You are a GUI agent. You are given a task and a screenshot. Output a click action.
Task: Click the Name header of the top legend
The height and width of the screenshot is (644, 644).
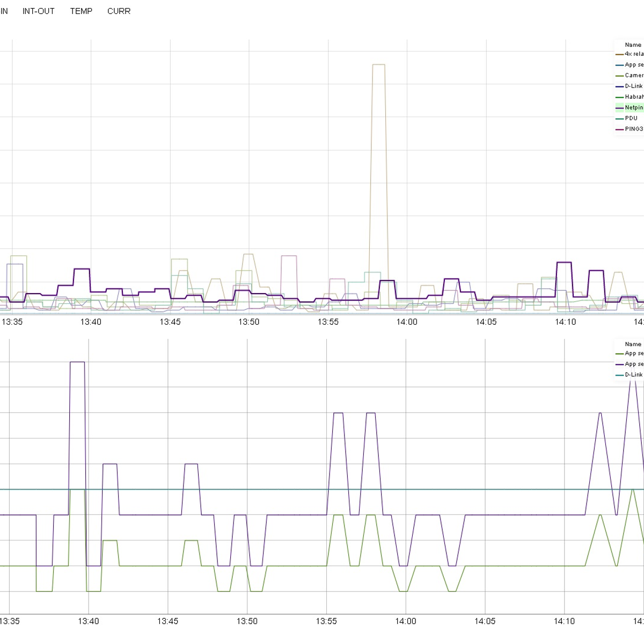pos(633,45)
